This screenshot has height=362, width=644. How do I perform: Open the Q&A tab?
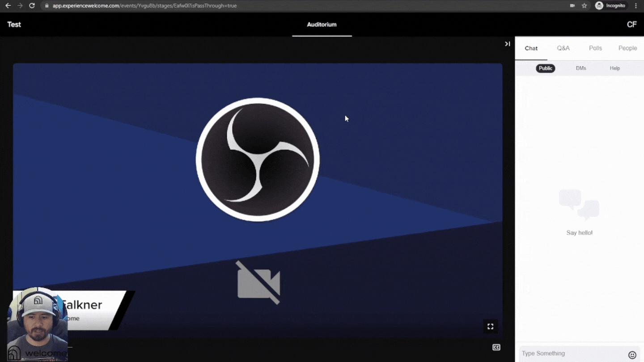coord(563,48)
